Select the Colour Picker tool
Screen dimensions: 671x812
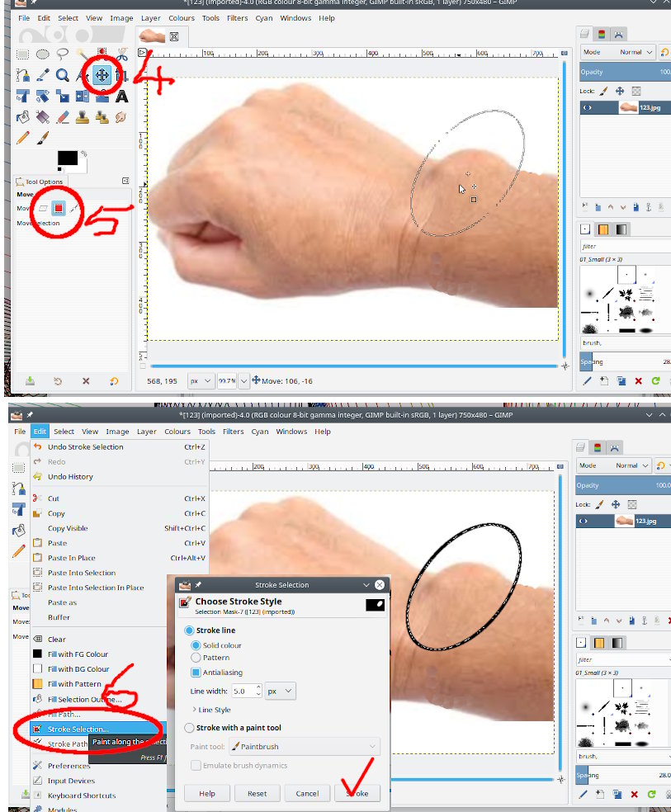point(42,75)
